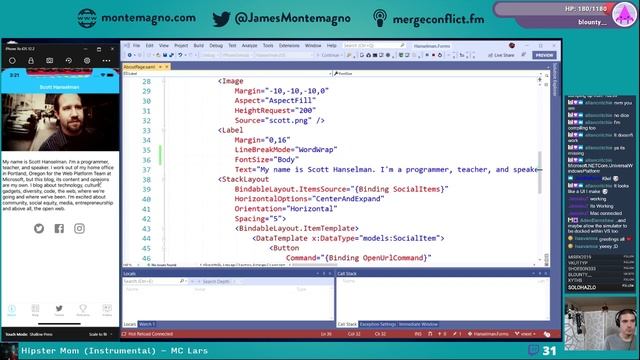Click the Scott photo in the phone app

[x=60, y=122]
